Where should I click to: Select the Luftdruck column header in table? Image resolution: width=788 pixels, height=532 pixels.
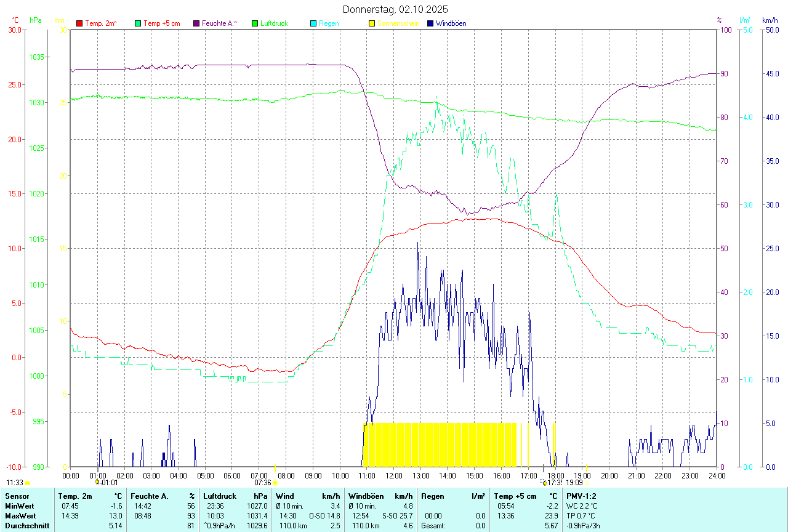[220, 496]
